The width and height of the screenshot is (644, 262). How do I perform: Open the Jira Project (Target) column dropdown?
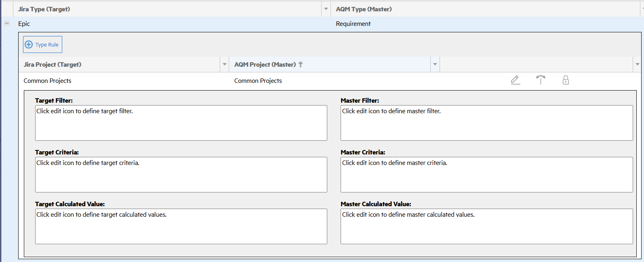coord(225,65)
